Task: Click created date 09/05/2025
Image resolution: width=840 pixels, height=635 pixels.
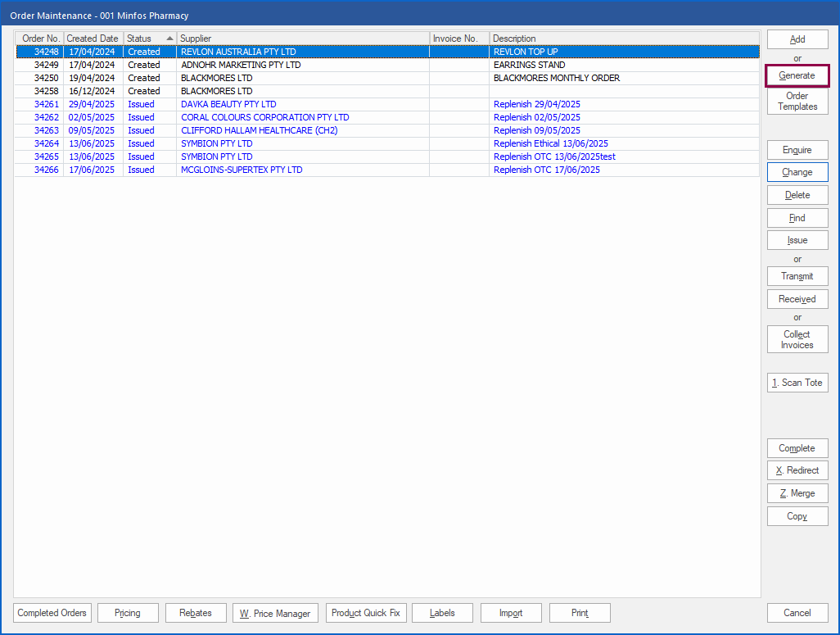Action: coord(92,130)
